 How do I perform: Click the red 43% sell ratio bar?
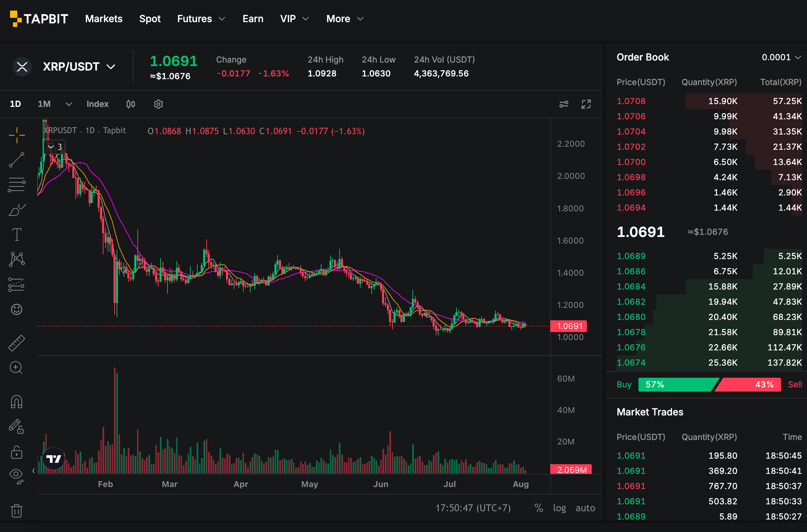748,385
